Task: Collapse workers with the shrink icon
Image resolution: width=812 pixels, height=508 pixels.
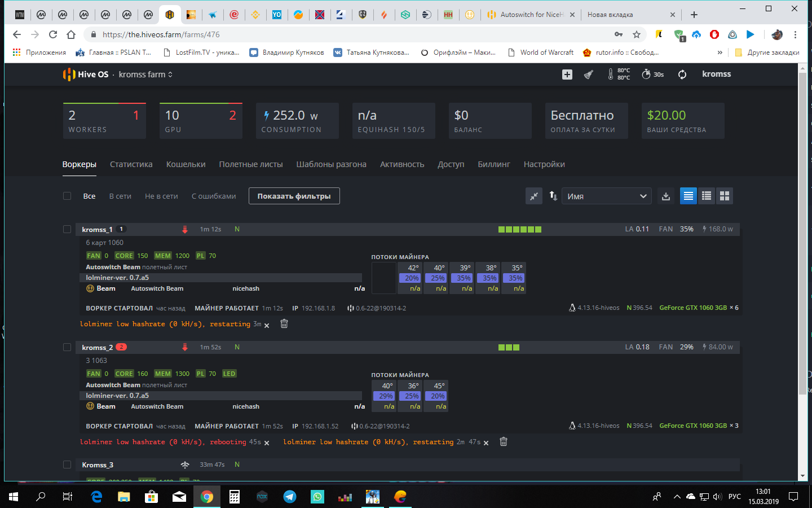Action: tap(534, 196)
